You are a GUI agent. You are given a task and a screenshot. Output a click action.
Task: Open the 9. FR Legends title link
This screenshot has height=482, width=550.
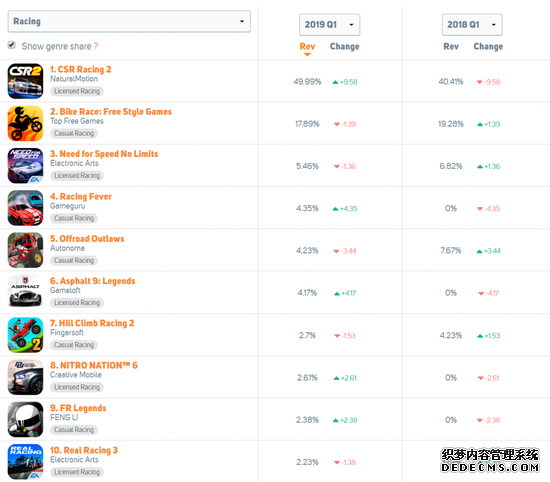click(78, 408)
